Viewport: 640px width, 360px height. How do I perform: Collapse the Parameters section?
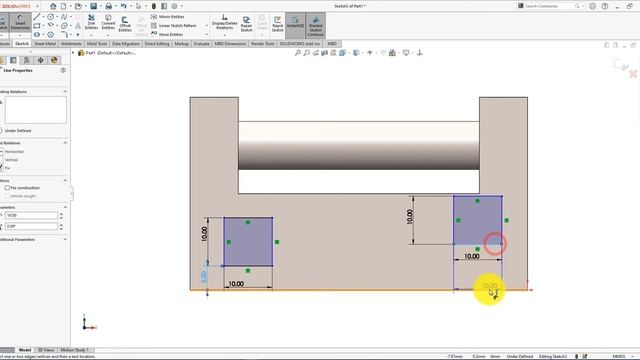tap(65, 207)
